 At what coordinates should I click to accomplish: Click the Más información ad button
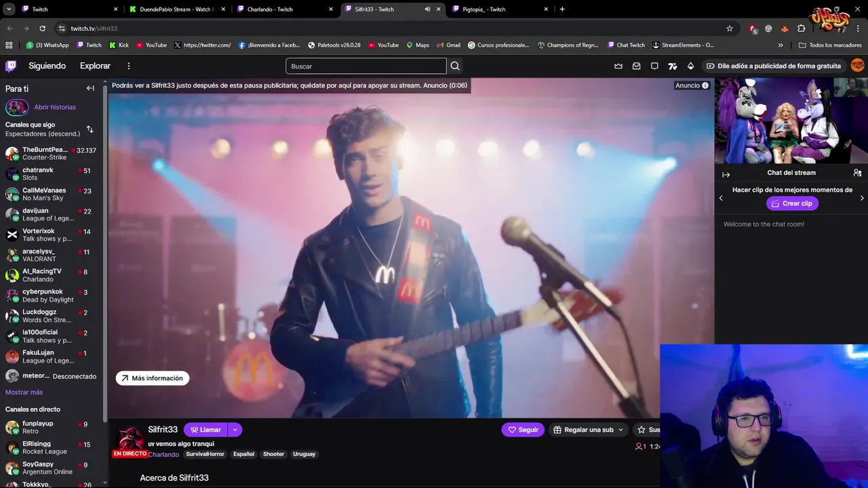[x=153, y=378]
